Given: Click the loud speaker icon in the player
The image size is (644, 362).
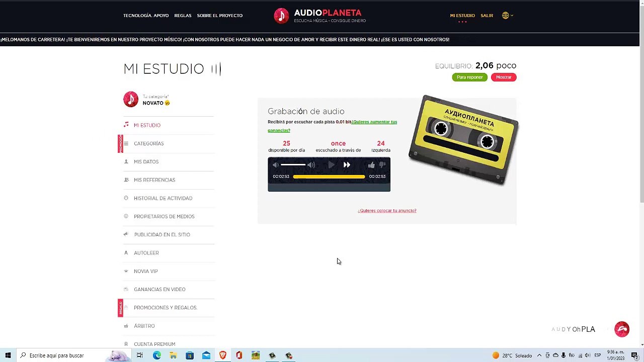Looking at the screenshot, I should (x=311, y=165).
